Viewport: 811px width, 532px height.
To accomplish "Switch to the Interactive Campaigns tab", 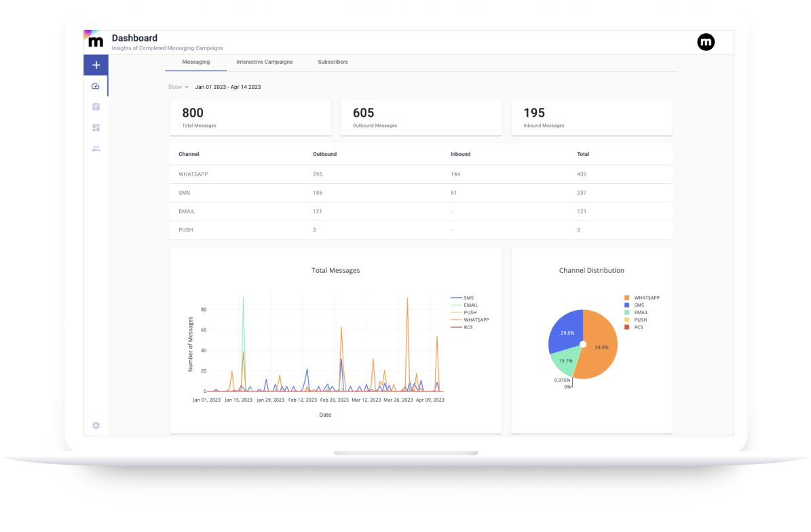I will [x=264, y=62].
